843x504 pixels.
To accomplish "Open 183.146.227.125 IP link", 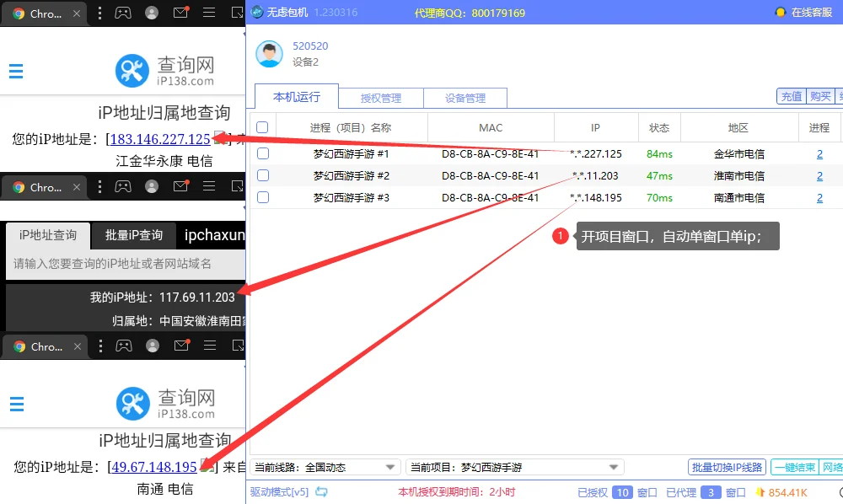I will point(160,139).
